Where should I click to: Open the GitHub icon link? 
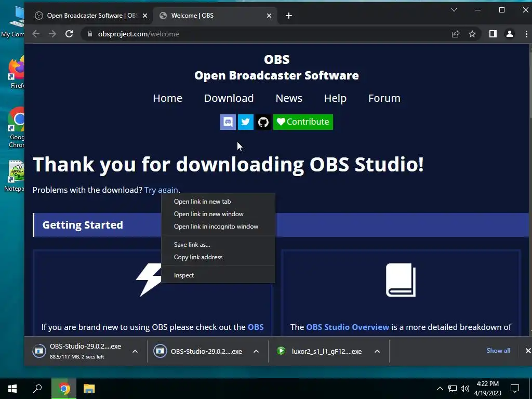[263, 122]
